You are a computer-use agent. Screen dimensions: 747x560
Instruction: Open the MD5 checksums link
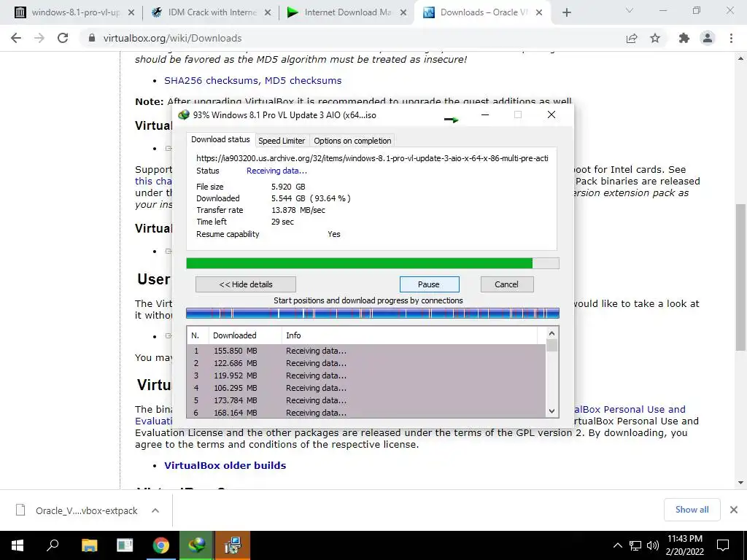[x=303, y=80]
